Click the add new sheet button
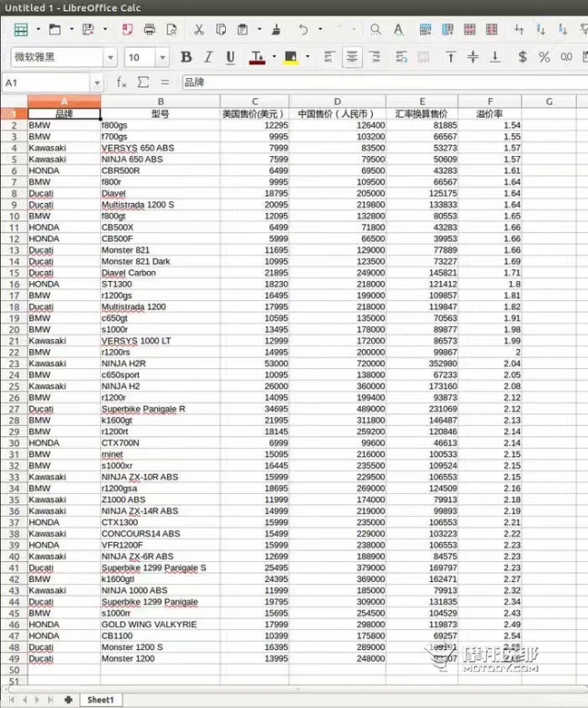 (68, 700)
